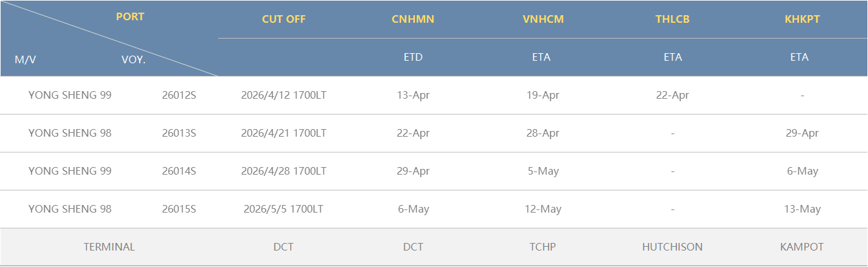Click the 13-Apr ETD cell
The width and height of the screenshot is (868, 267).
[x=412, y=96]
